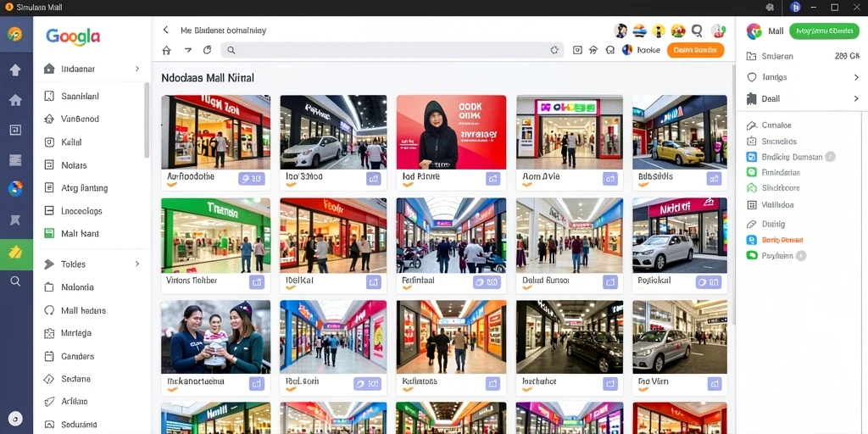Open the search icon in the dark sidebar

(x=15, y=281)
